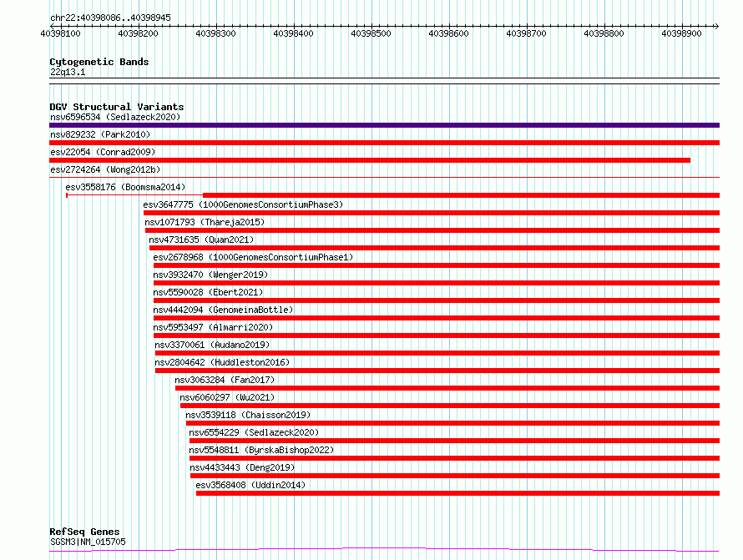Click the nsv6596534 (Sedlazeck2020) variant label
743x560 pixels.
(115, 117)
